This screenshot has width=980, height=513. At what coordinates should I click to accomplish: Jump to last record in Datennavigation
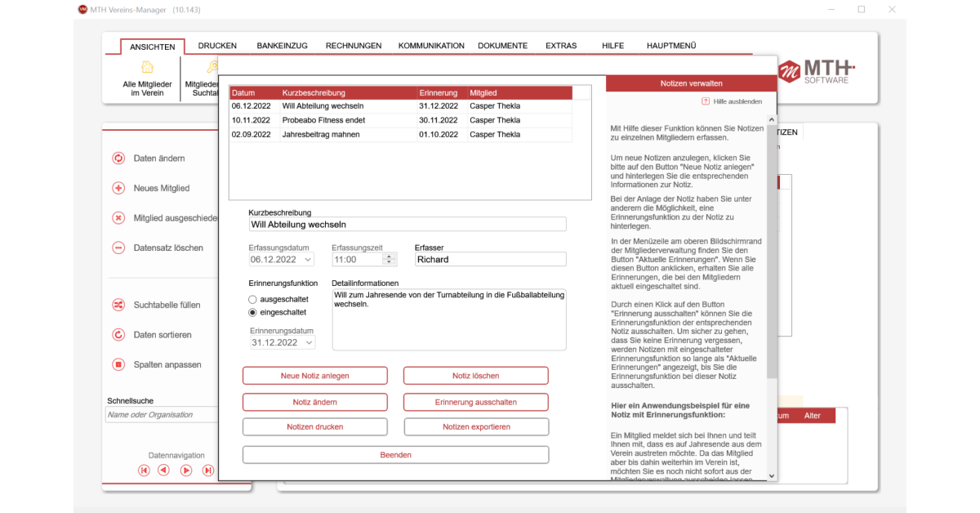tap(208, 471)
